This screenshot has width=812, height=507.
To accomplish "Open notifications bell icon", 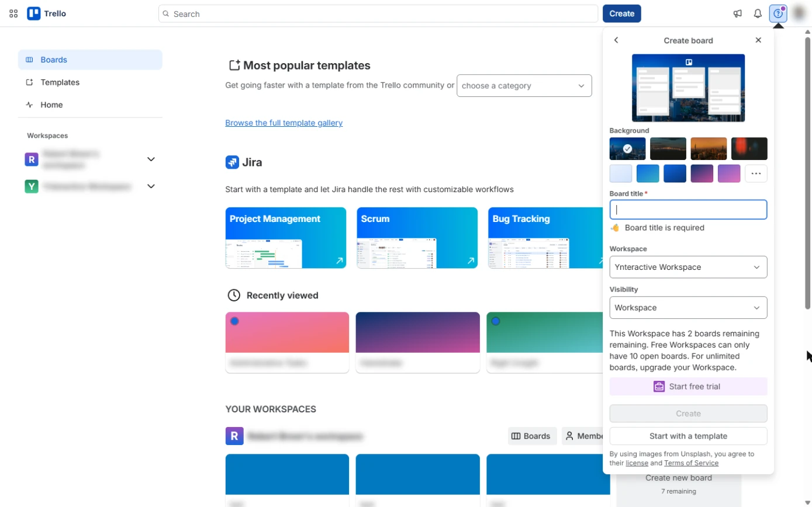I will click(758, 13).
